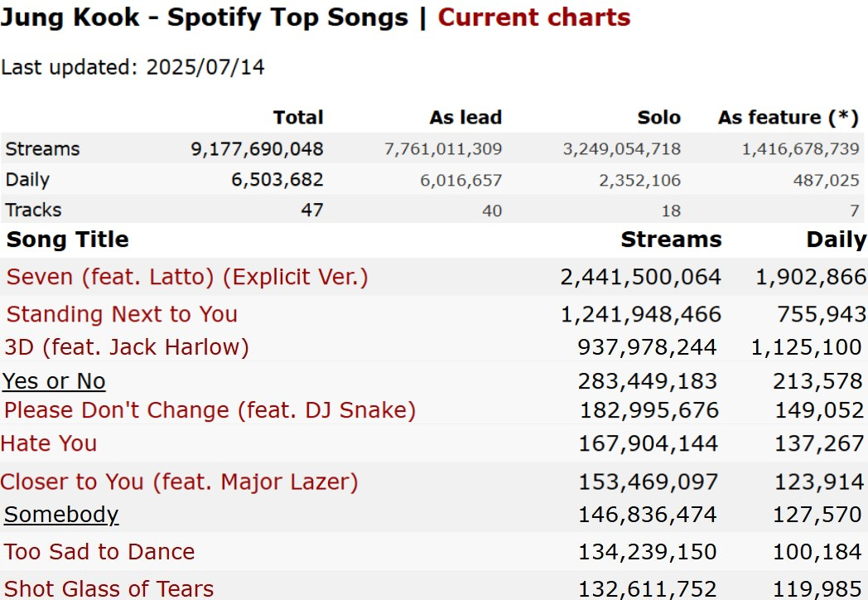Select Shot Glass of Tears link

109,589
